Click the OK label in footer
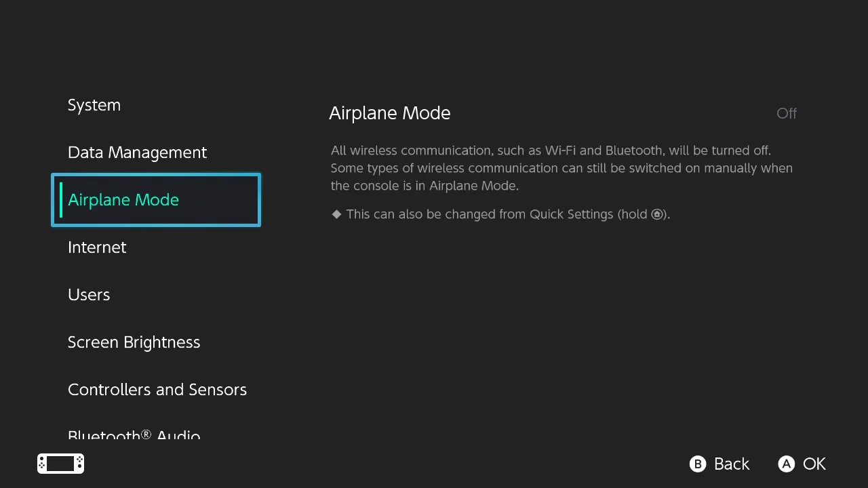Image resolution: width=868 pixels, height=488 pixels. point(814,464)
